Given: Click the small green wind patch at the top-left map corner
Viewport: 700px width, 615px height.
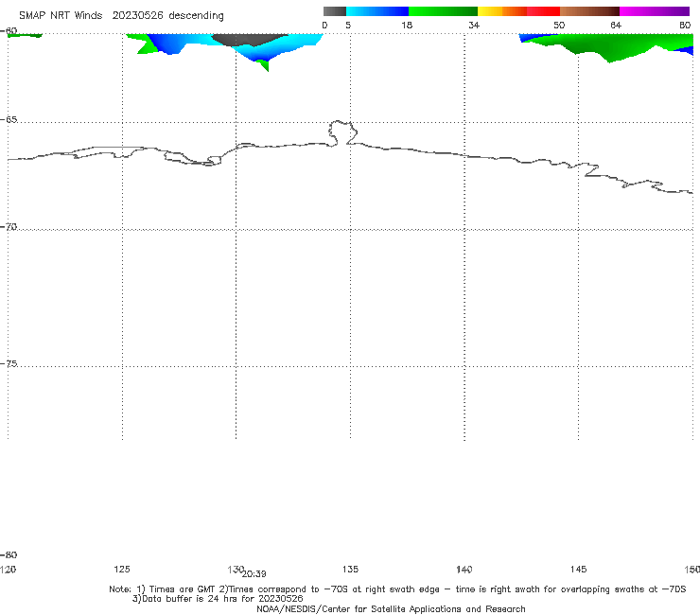Looking at the screenshot, I should (x=25, y=35).
